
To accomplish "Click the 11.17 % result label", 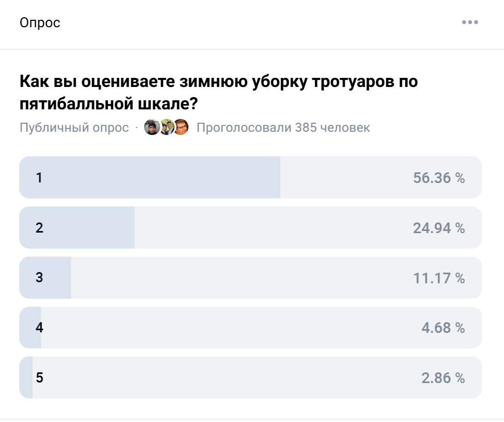I will click(439, 277).
